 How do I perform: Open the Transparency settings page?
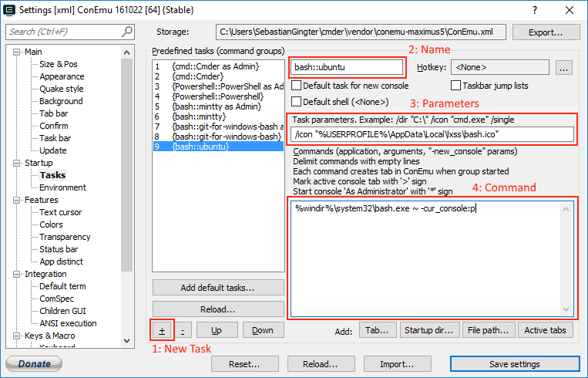click(65, 237)
